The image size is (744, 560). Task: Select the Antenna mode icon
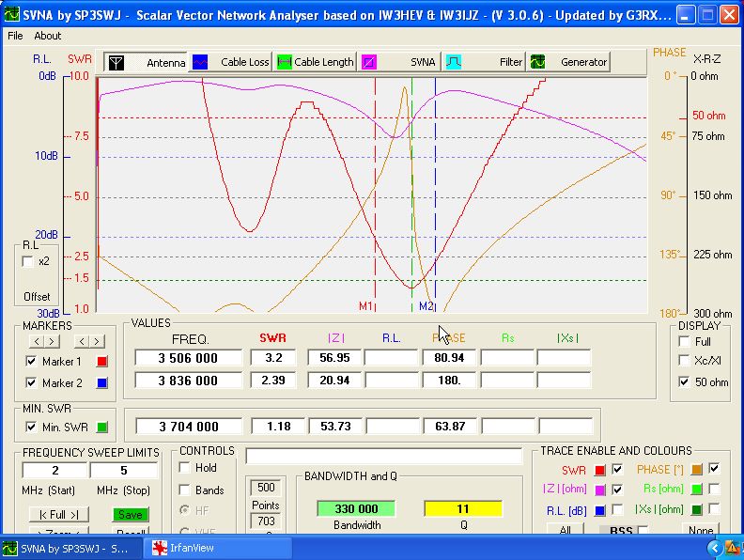point(116,62)
